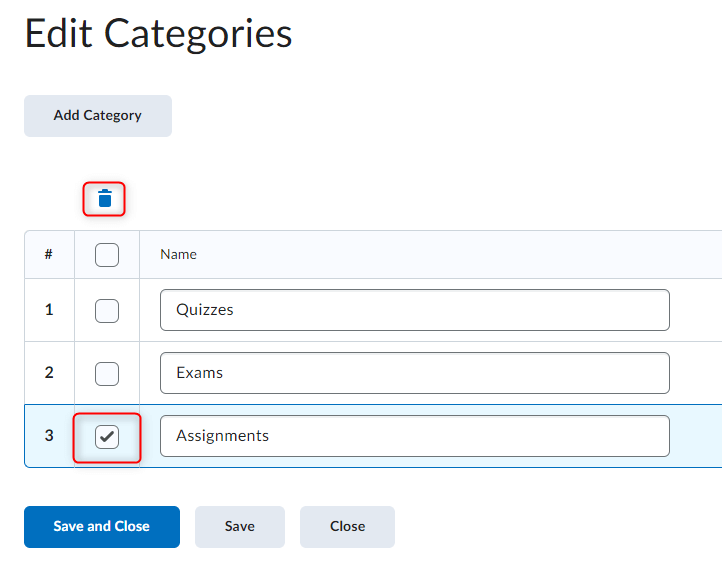Check the Exams row checkbox

point(107,373)
